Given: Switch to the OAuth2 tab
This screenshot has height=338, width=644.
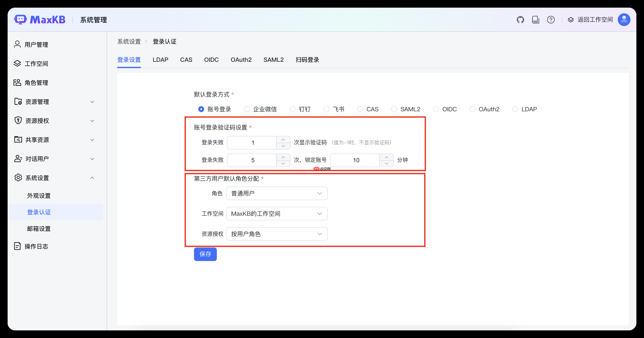Looking at the screenshot, I should 241,60.
